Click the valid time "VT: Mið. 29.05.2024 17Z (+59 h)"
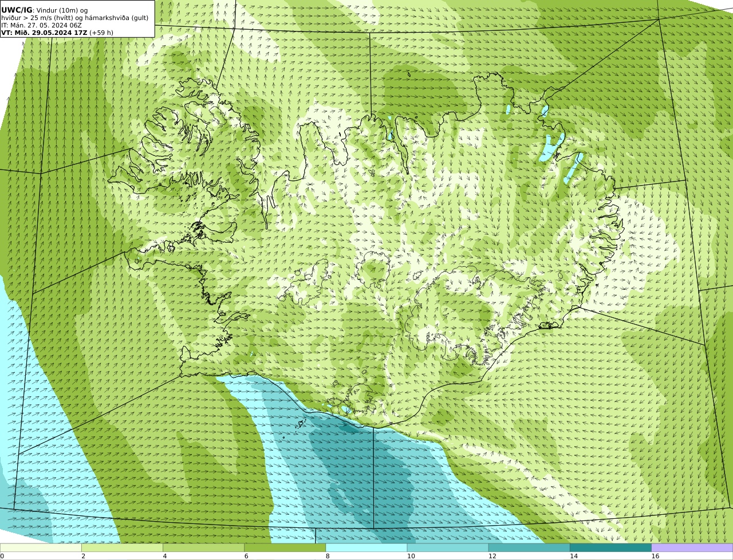733x560 pixels. click(57, 33)
